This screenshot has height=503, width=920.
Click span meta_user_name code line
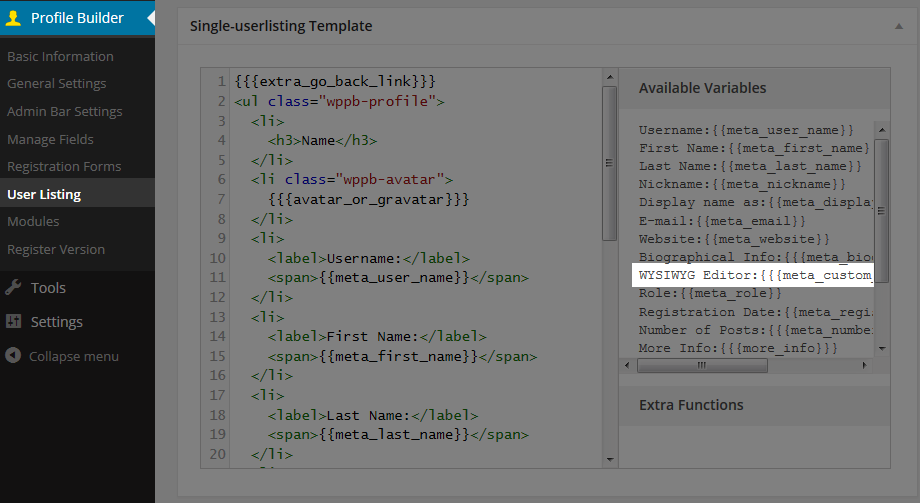pos(398,277)
